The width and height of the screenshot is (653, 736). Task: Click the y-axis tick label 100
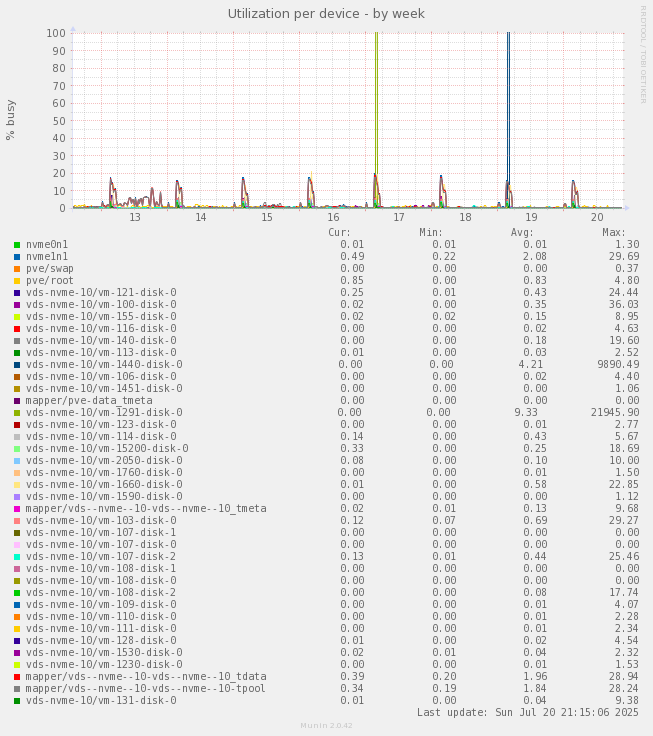56,33
